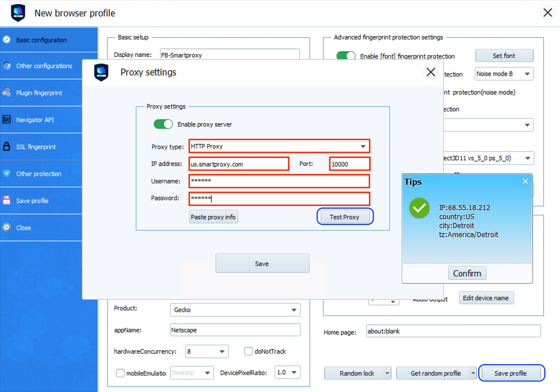Open the Product Gecko dropdown
560x392 pixels.
(x=235, y=310)
